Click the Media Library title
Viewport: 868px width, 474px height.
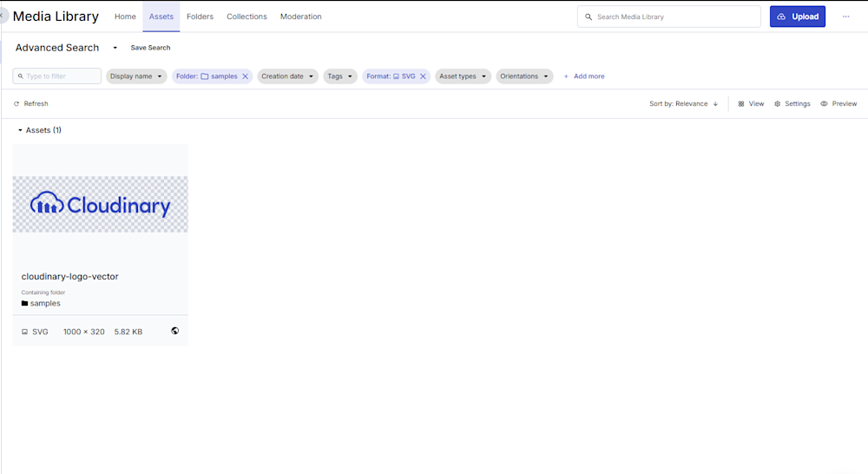tap(56, 16)
